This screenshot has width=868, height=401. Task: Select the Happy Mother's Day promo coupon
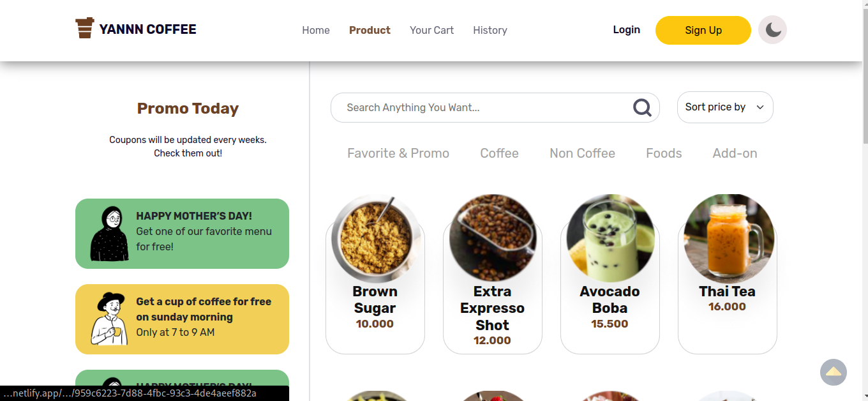[182, 233]
